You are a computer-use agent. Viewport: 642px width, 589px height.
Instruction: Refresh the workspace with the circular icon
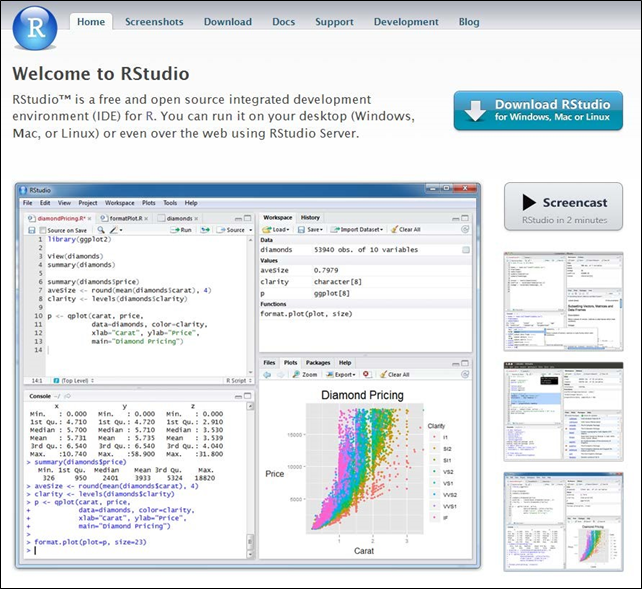(465, 230)
